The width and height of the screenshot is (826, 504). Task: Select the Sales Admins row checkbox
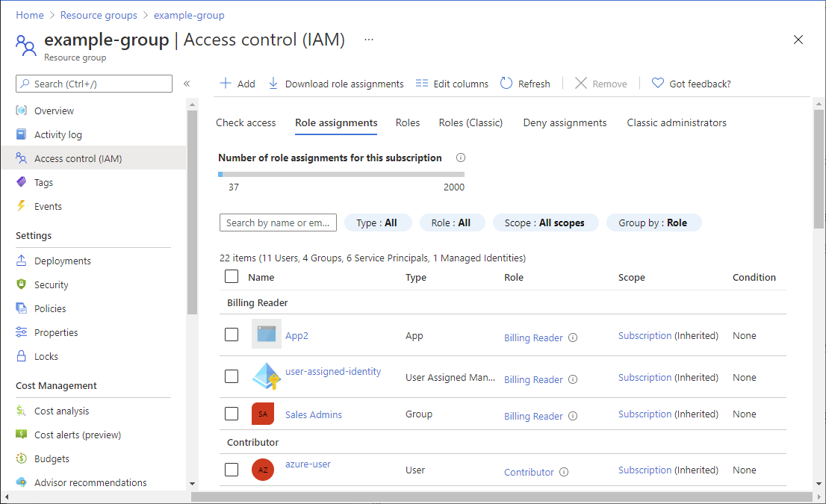pos(232,414)
